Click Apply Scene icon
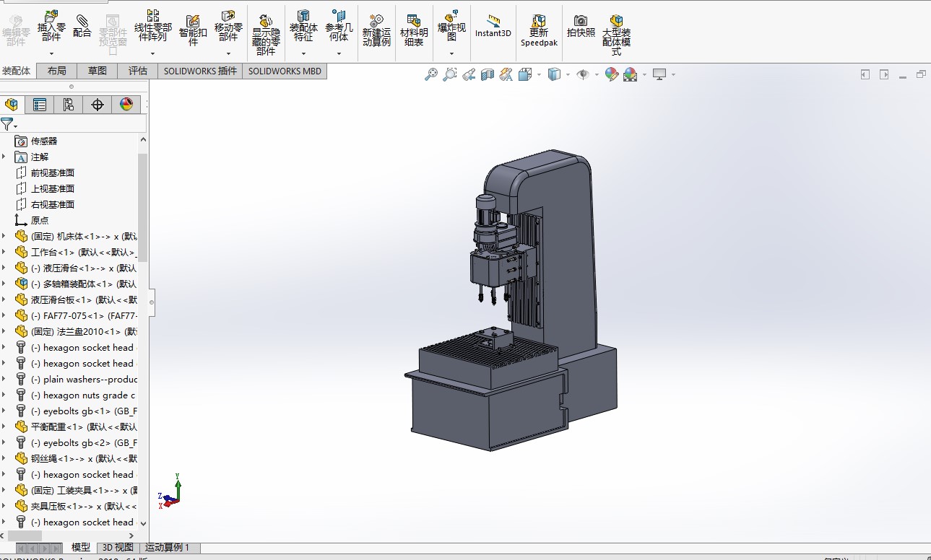The width and height of the screenshot is (931, 560). click(x=630, y=74)
